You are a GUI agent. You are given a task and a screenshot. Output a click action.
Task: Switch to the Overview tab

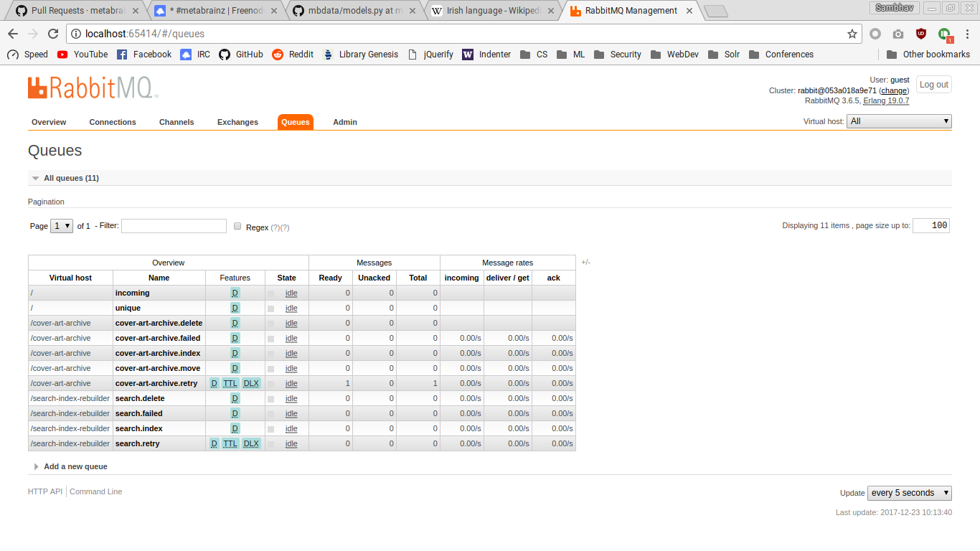(49, 122)
